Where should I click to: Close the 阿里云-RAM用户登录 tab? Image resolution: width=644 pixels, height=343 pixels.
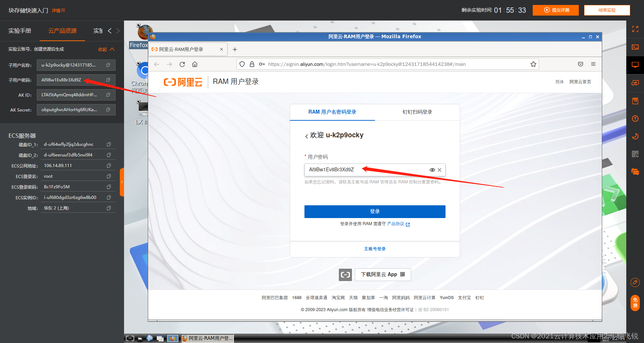(x=222, y=49)
